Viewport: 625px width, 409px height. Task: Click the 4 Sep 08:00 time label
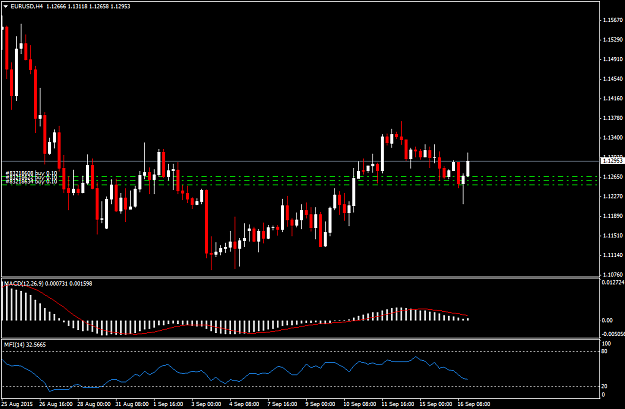click(x=244, y=404)
